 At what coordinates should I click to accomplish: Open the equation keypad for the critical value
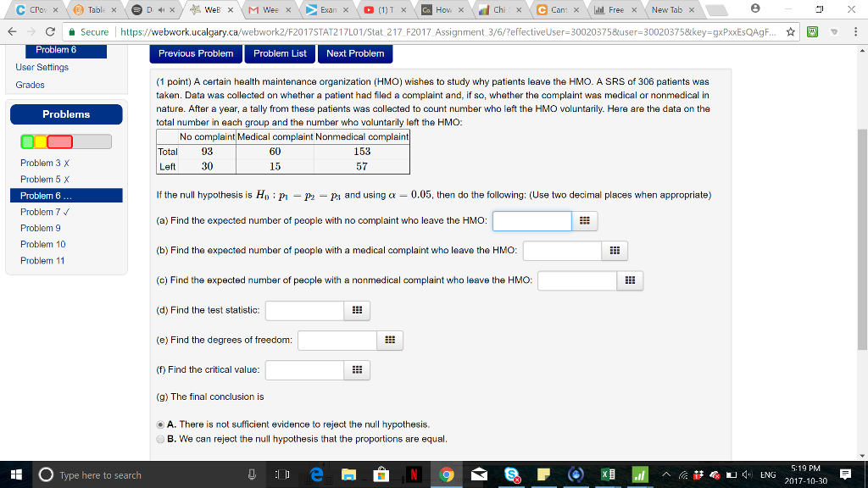click(357, 369)
